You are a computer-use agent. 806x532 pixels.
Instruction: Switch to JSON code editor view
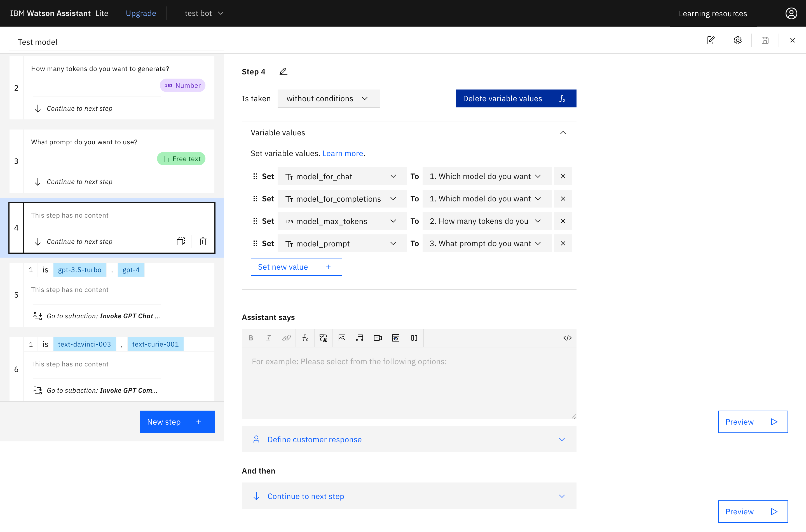pos(567,338)
